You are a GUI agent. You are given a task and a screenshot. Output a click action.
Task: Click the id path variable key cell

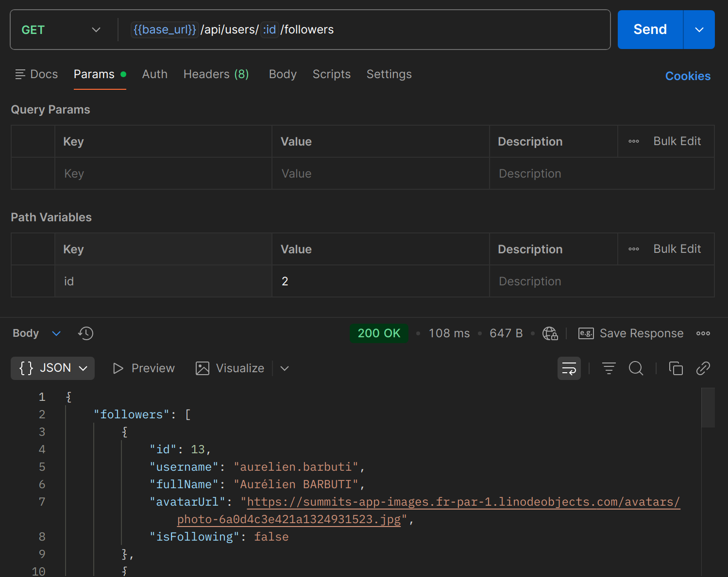163,281
